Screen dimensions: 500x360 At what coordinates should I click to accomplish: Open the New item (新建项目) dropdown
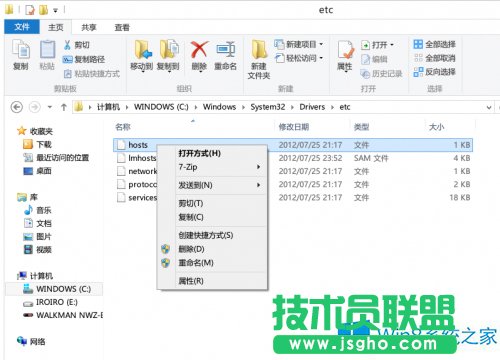coord(321,44)
